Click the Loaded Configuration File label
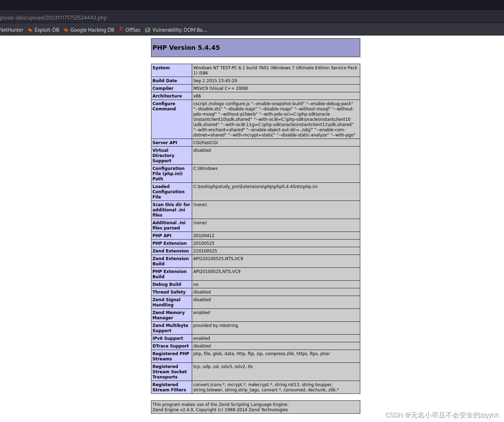This screenshot has width=504, height=422. pyautogui.click(x=168, y=192)
